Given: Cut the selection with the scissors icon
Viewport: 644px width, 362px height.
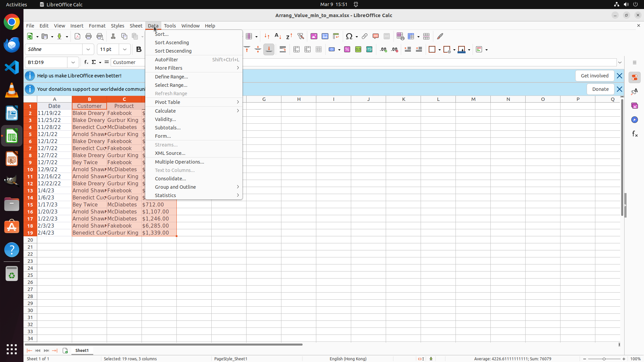Looking at the screenshot, I should (x=113, y=36).
